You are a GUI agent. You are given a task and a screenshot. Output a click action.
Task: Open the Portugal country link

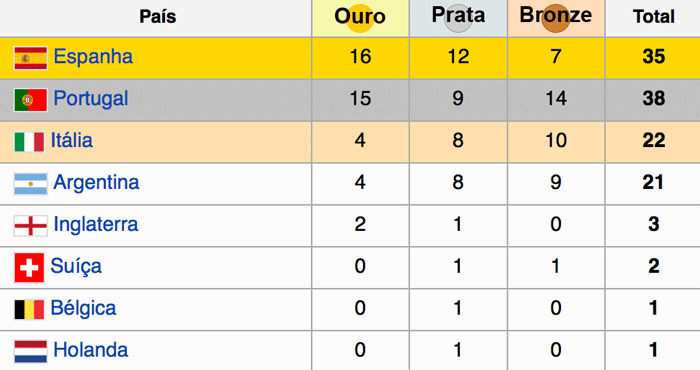tap(91, 99)
